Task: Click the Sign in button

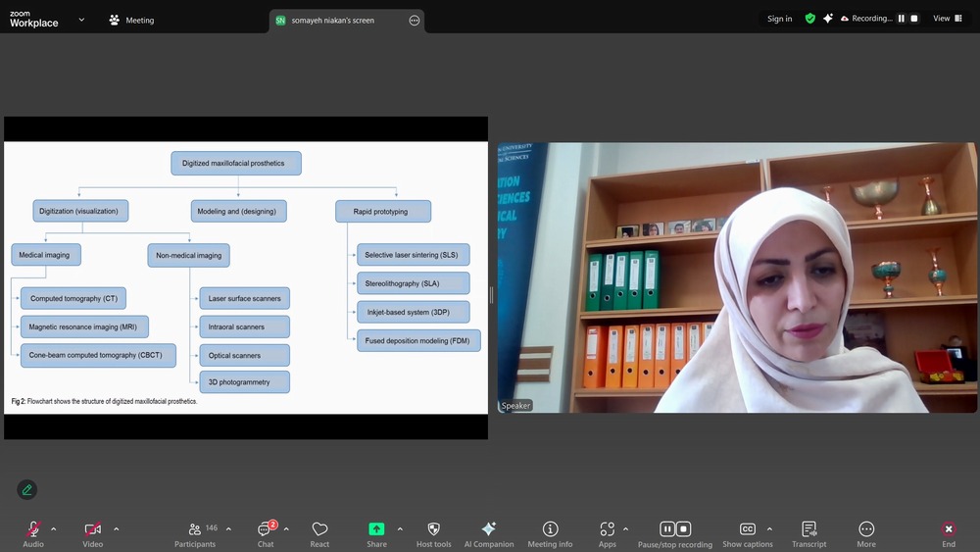Action: pyautogui.click(x=779, y=19)
